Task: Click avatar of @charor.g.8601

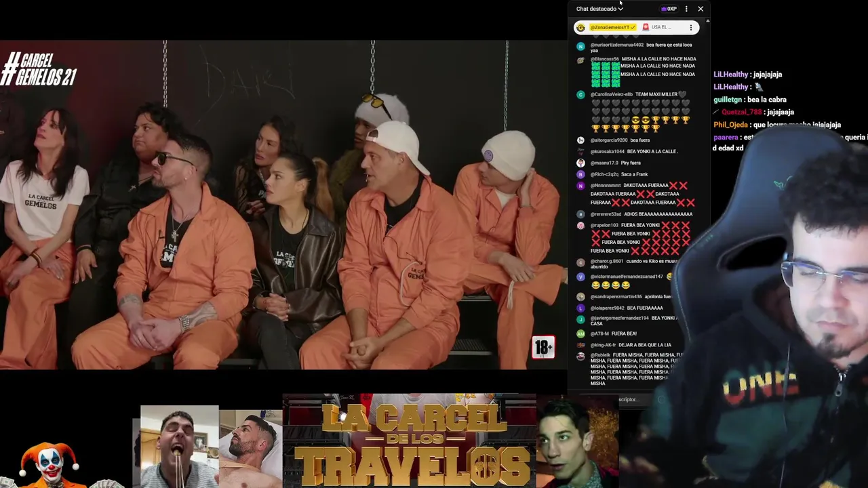Action: click(x=580, y=262)
